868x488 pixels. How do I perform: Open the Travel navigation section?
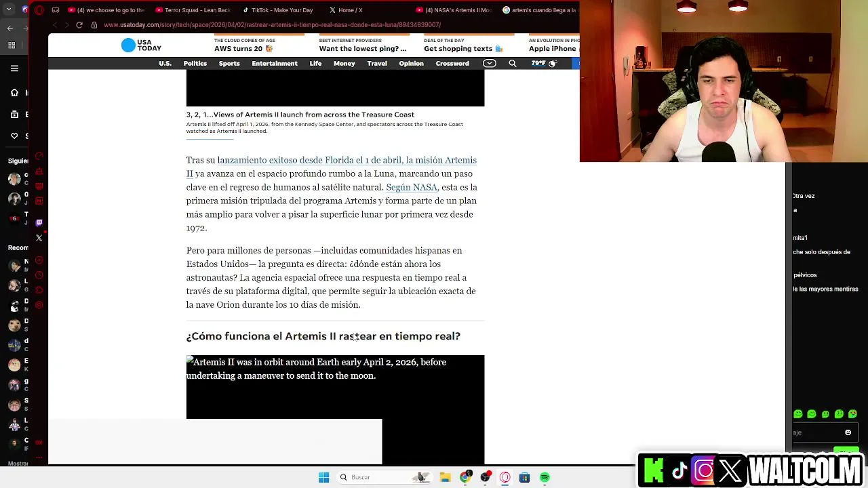pyautogui.click(x=377, y=63)
